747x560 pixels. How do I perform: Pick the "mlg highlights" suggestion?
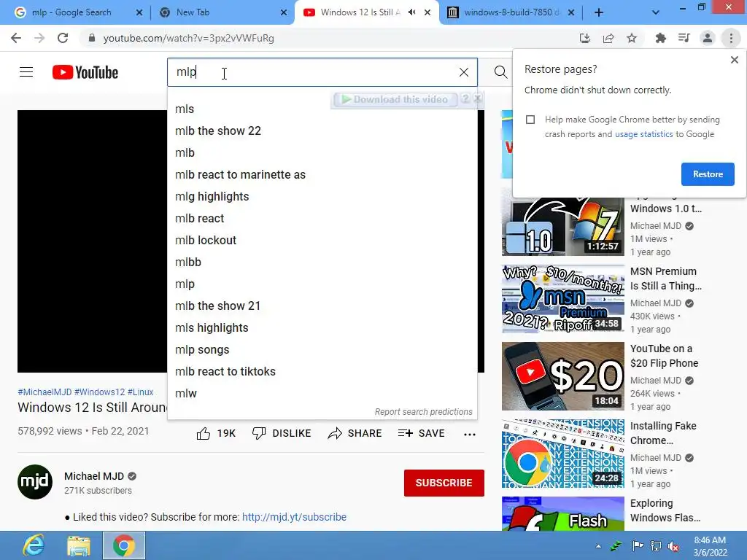pos(322,196)
